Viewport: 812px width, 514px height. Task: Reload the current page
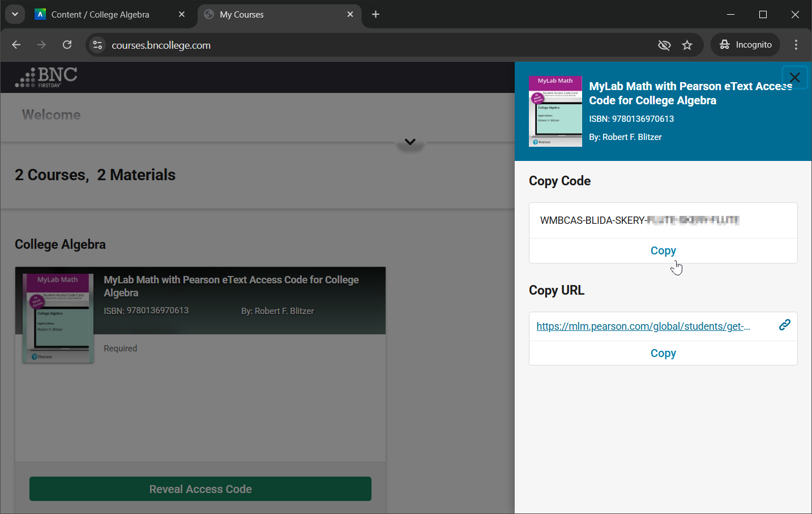(67, 45)
